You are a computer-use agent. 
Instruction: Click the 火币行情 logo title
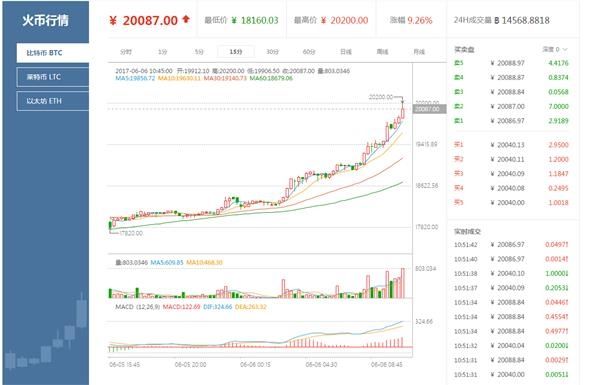tap(46, 20)
